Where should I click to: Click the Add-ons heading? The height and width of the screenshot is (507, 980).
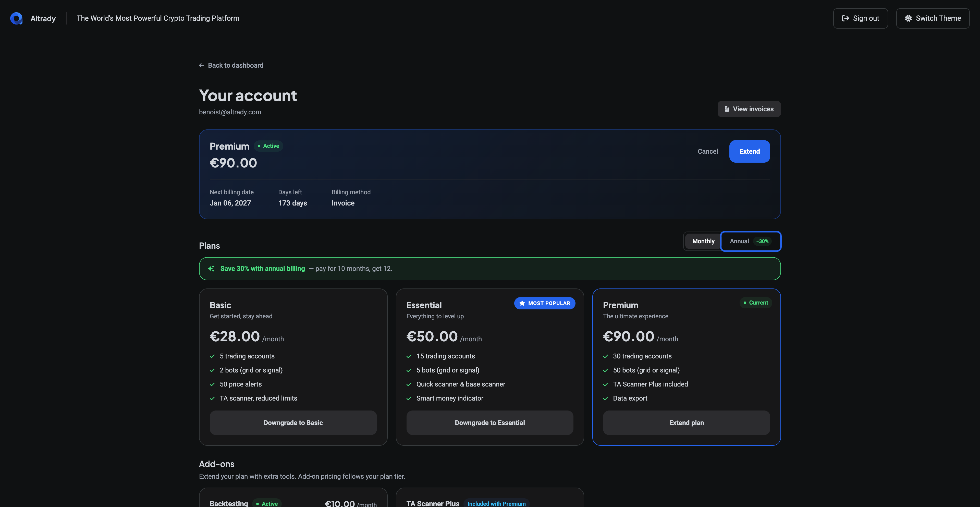coord(216,464)
